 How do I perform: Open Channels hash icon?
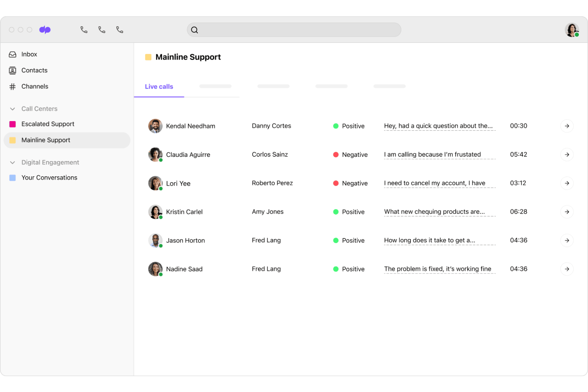click(x=13, y=87)
